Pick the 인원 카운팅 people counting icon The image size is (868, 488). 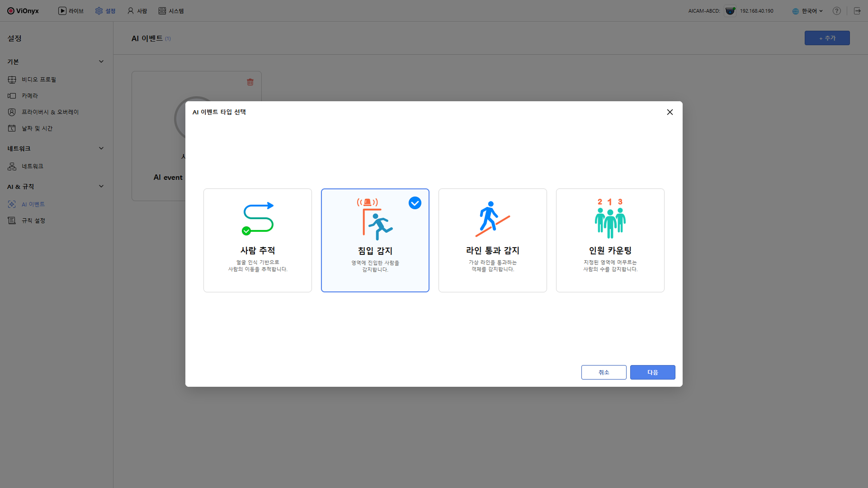pos(610,219)
